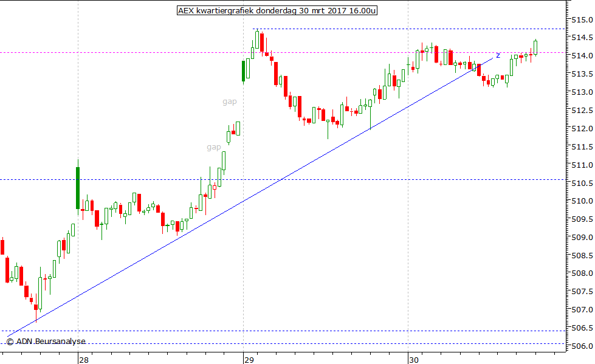Click the 509.0 price axis label

[582, 237]
